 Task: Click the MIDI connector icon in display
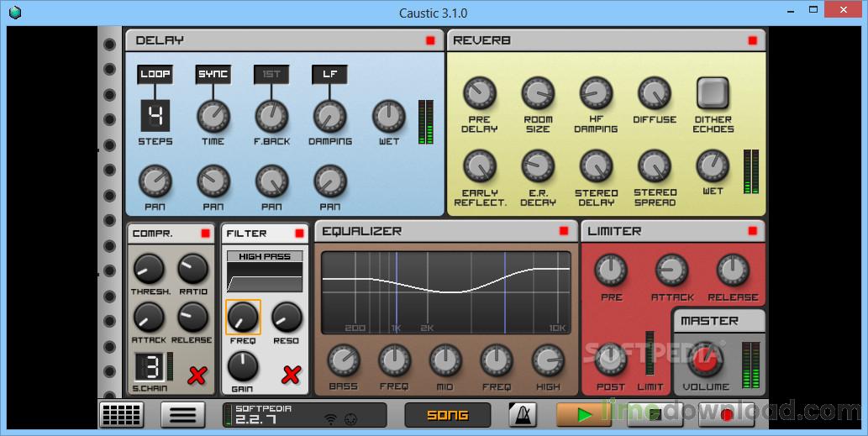click(350, 420)
